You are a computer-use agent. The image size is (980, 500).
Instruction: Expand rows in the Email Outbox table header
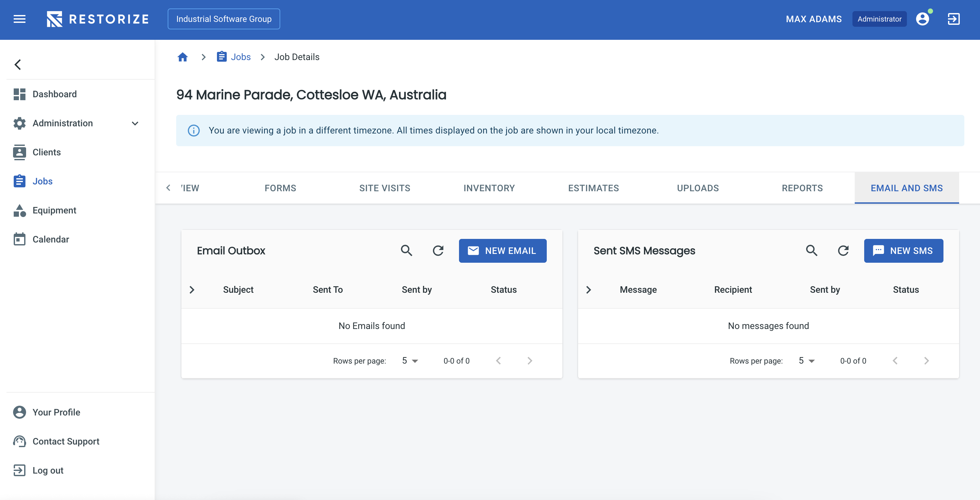(192, 289)
